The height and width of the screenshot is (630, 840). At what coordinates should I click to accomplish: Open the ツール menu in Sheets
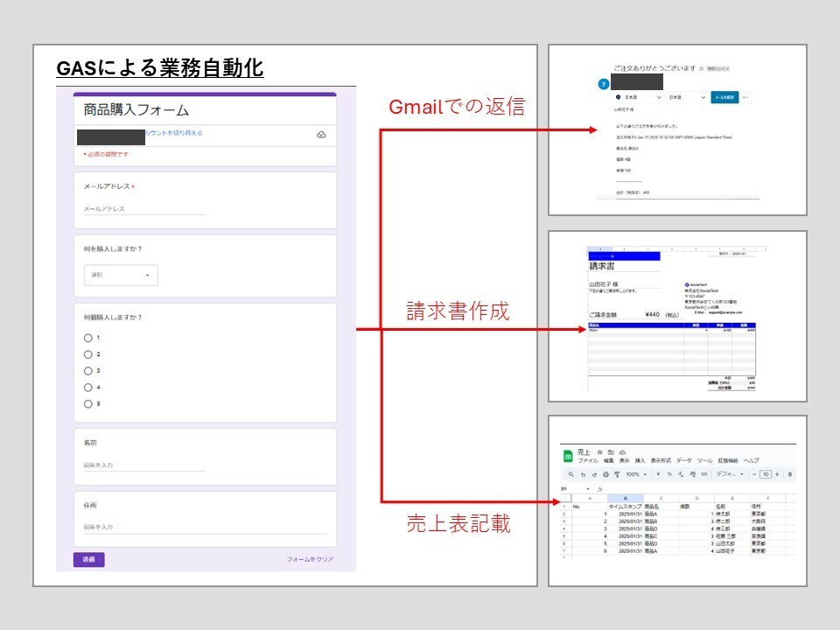pos(704,460)
